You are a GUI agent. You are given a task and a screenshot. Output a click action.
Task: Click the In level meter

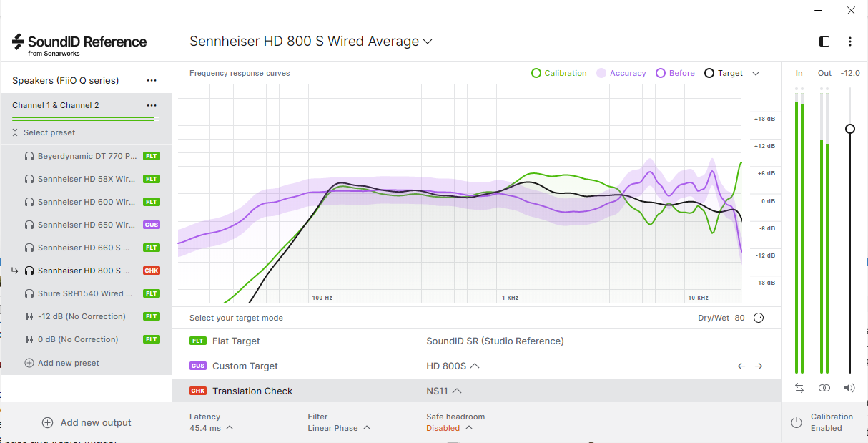(x=799, y=230)
